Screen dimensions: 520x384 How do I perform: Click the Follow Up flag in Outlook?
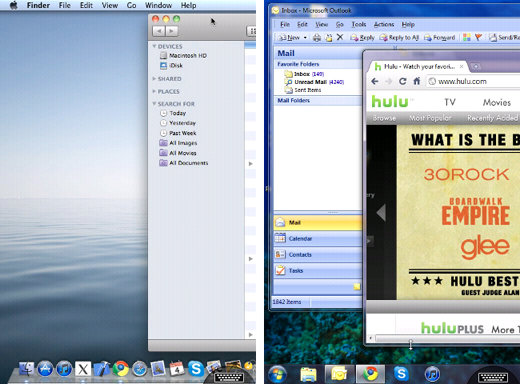[x=478, y=37]
